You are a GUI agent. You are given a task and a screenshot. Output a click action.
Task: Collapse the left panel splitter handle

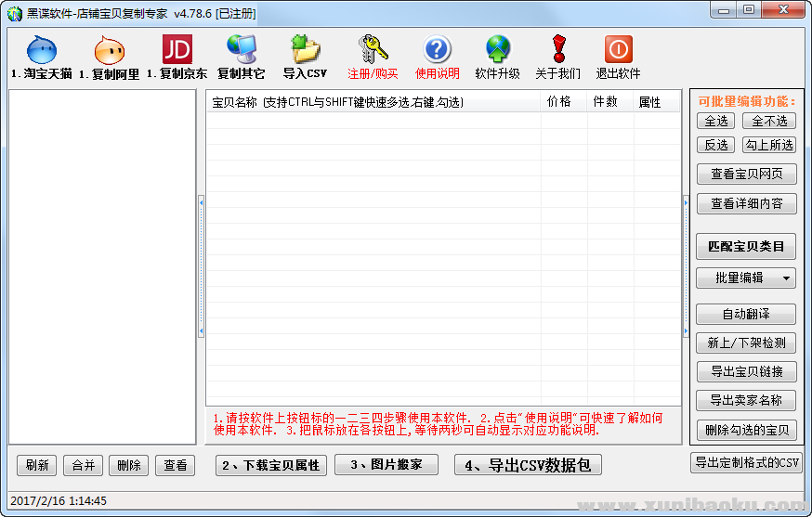pyautogui.click(x=201, y=266)
